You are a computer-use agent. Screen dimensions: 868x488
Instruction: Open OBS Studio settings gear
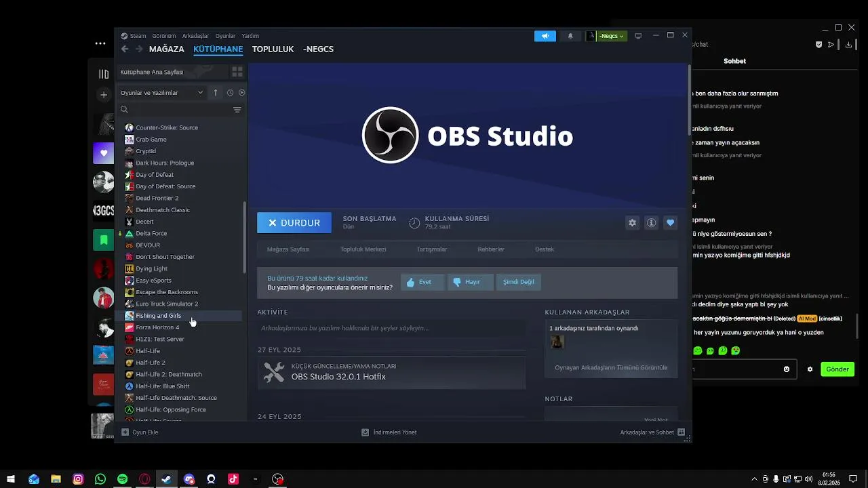[x=633, y=222]
